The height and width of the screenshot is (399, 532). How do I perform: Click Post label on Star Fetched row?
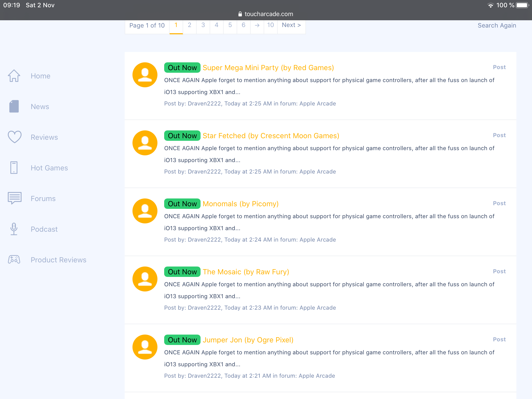coord(499,135)
